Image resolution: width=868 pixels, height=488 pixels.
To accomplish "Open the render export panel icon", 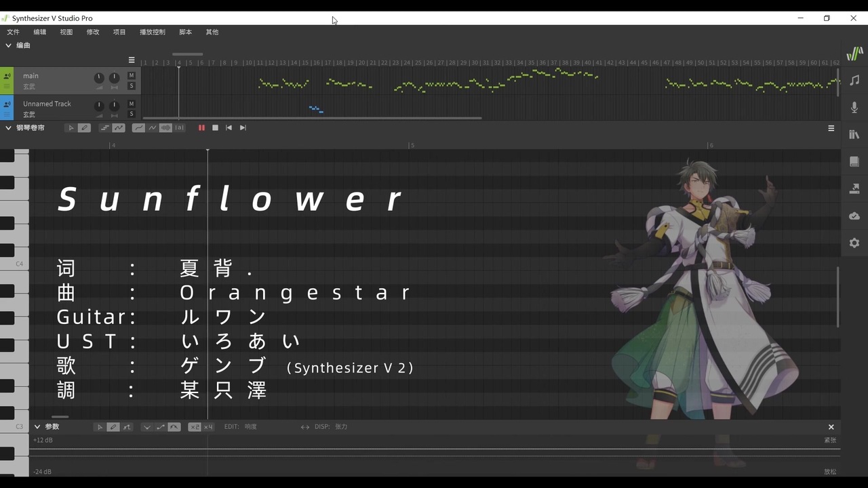I will click(x=854, y=188).
